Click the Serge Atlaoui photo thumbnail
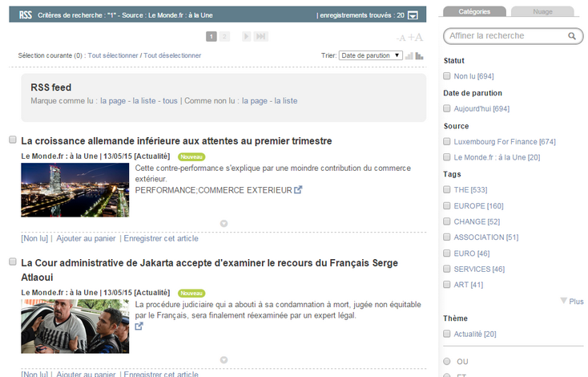The image size is (588, 377). 75,326
